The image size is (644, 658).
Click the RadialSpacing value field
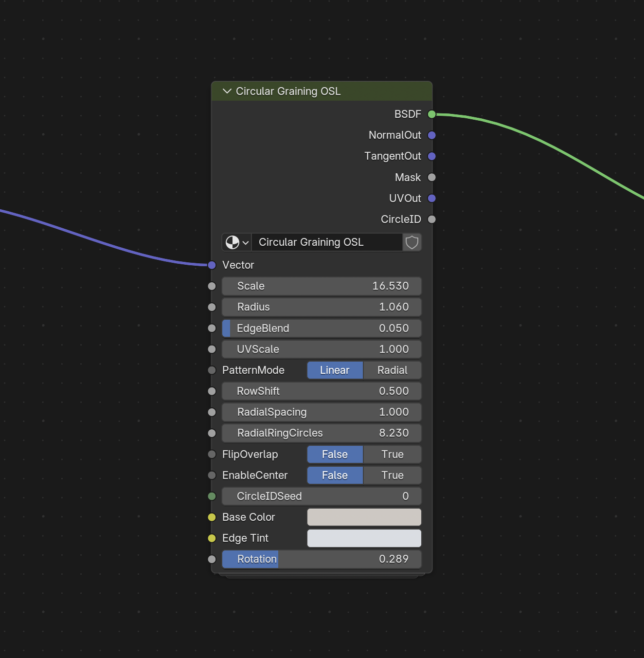coord(322,412)
